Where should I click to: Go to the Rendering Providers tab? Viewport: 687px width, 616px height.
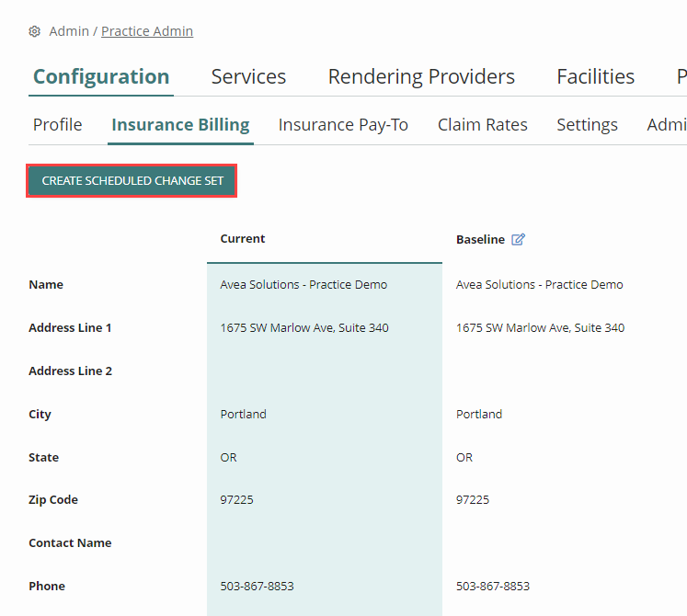(x=421, y=76)
